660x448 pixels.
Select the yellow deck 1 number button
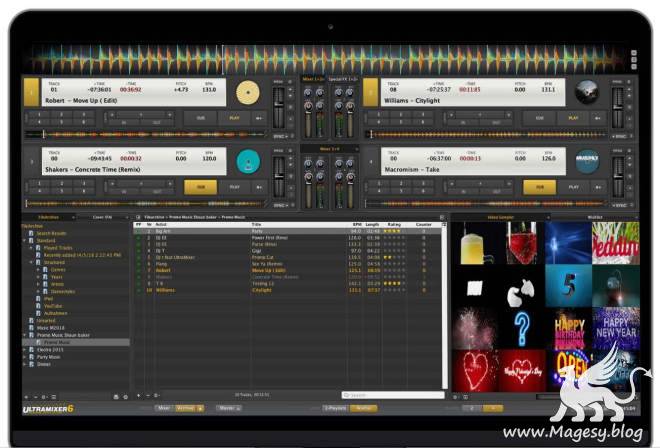(31, 92)
